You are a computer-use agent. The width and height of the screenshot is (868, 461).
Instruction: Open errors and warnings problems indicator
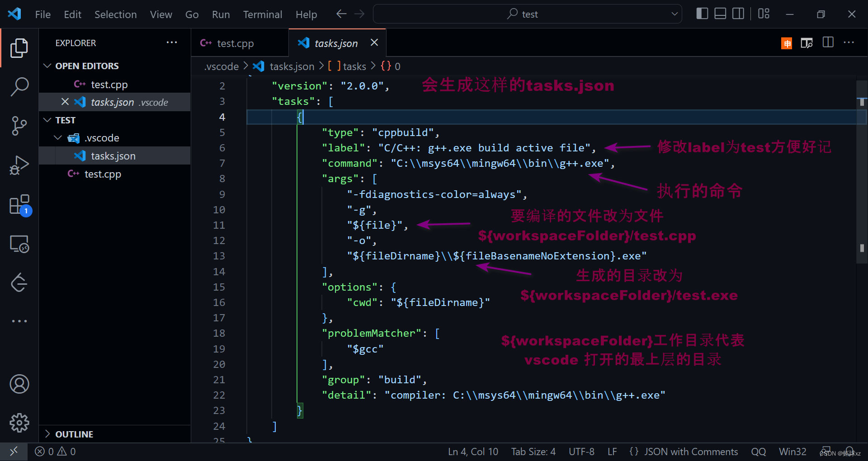(56, 452)
